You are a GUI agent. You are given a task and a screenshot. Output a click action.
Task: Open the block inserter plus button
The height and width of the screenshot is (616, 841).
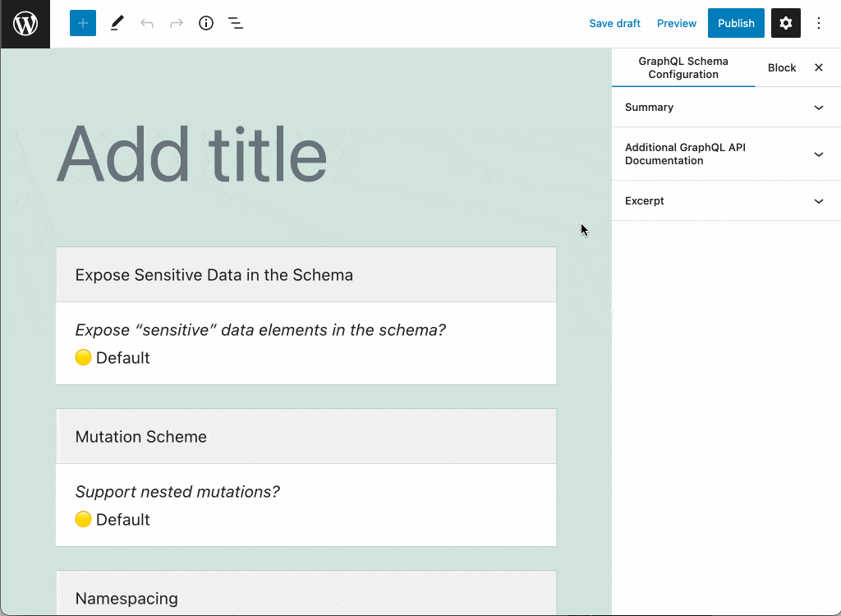point(83,23)
